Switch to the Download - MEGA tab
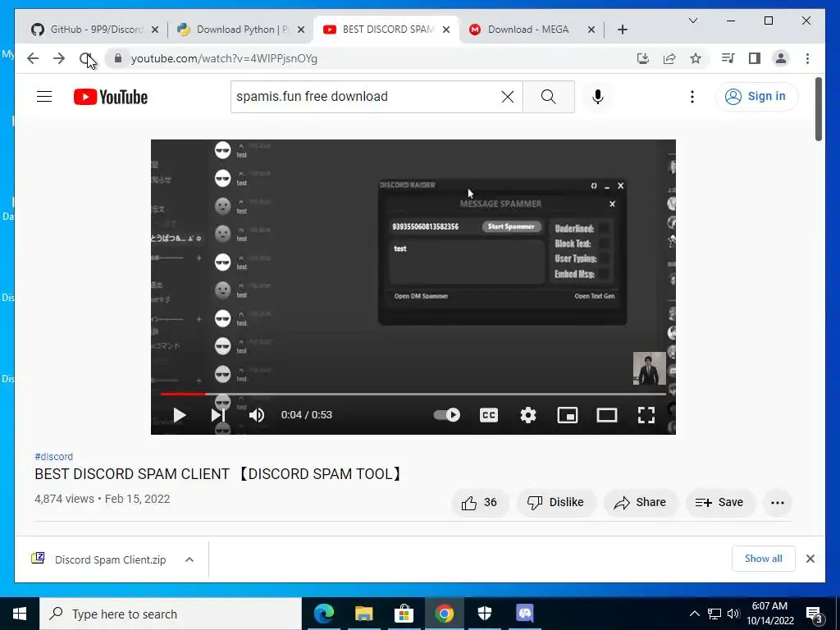Image resolution: width=840 pixels, height=630 pixels. pyautogui.click(x=526, y=30)
